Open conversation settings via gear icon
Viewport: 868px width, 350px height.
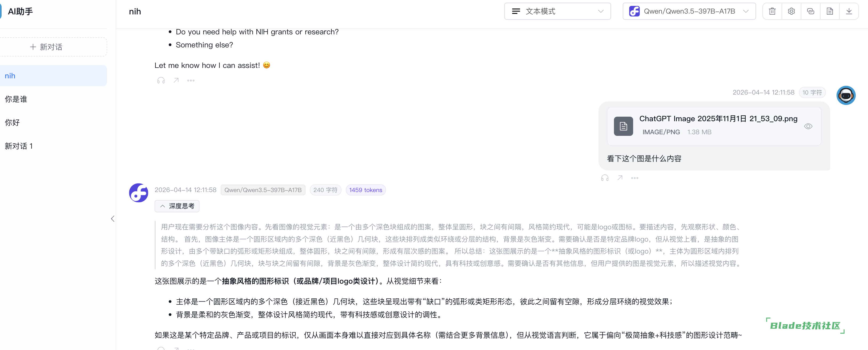tap(791, 11)
